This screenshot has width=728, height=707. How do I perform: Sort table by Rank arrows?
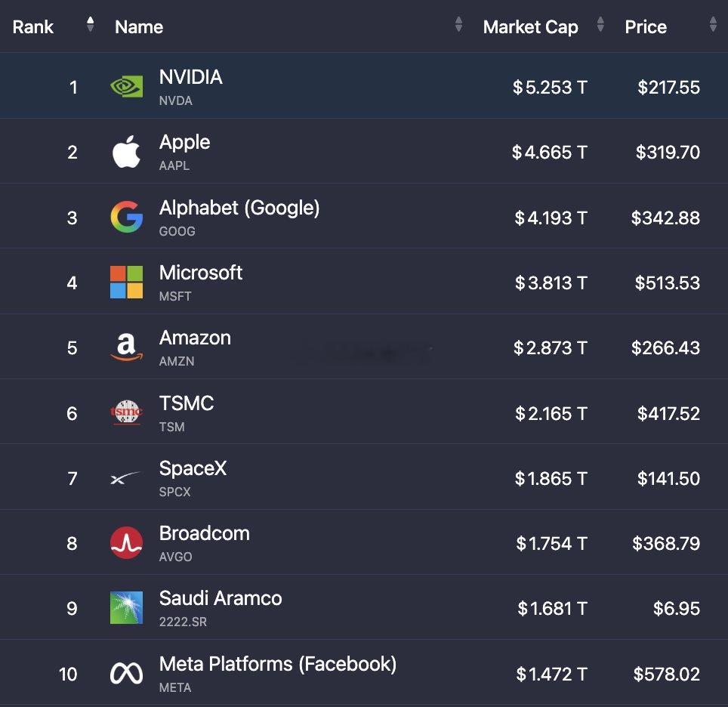(x=91, y=25)
